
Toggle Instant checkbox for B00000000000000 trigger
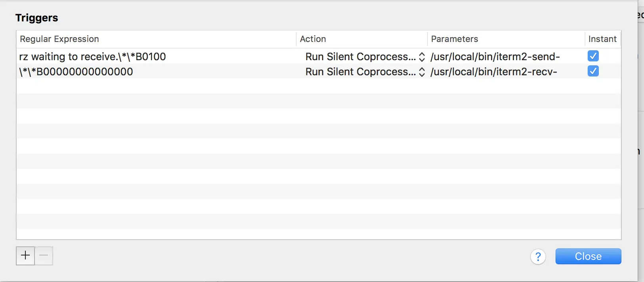tap(593, 71)
